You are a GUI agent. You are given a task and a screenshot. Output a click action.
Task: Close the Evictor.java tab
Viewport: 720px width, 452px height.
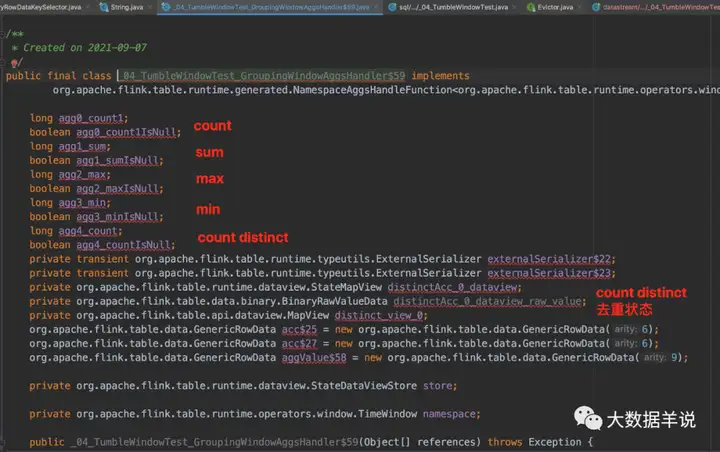pos(579,7)
